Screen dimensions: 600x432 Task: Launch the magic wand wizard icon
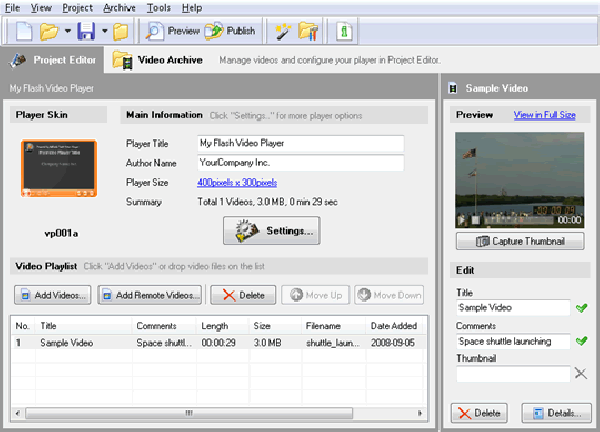tap(283, 31)
